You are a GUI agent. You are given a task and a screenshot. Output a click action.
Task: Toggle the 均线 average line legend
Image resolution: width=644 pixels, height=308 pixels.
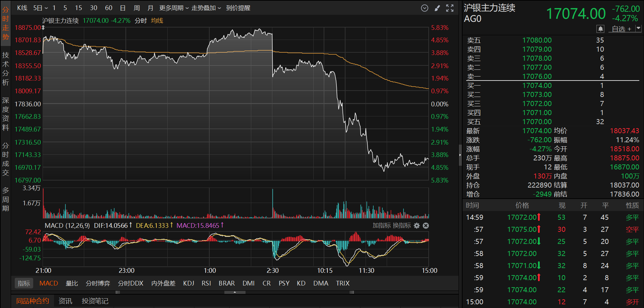[157, 21]
